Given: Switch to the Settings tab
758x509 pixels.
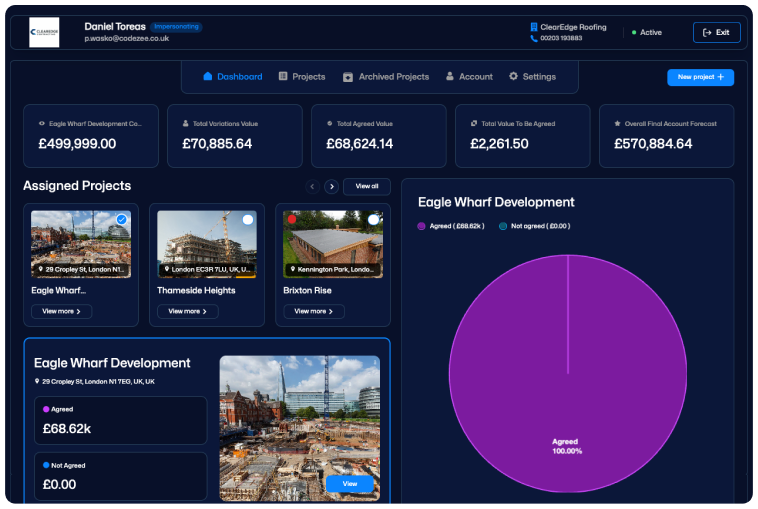Looking at the screenshot, I should [531, 76].
